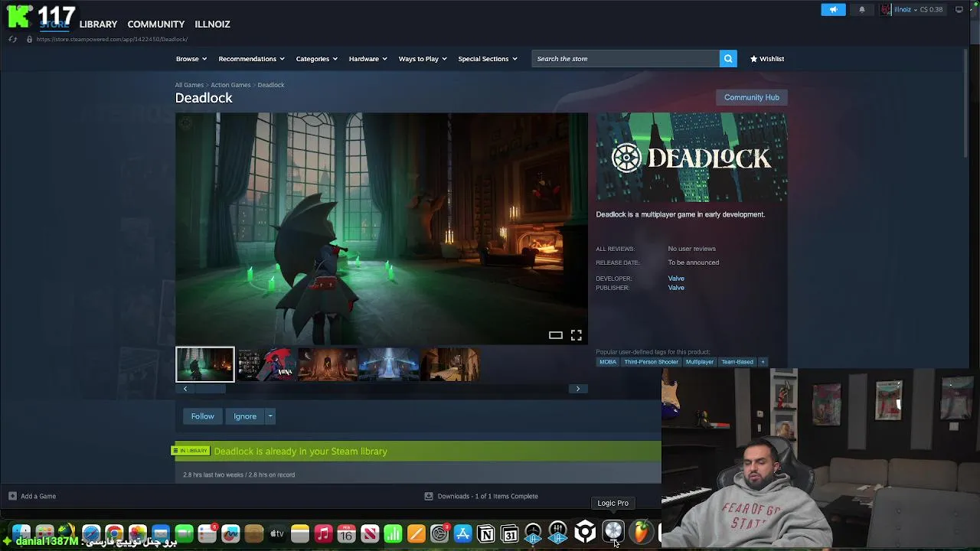The width and height of the screenshot is (980, 551).
Task: Open Finder from the dock
Action: [21, 533]
